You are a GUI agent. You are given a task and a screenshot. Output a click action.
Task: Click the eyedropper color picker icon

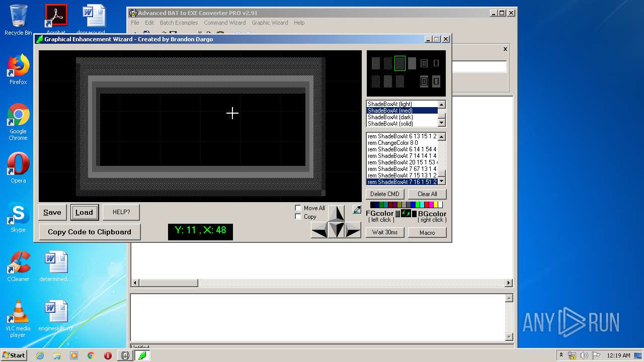point(357,210)
